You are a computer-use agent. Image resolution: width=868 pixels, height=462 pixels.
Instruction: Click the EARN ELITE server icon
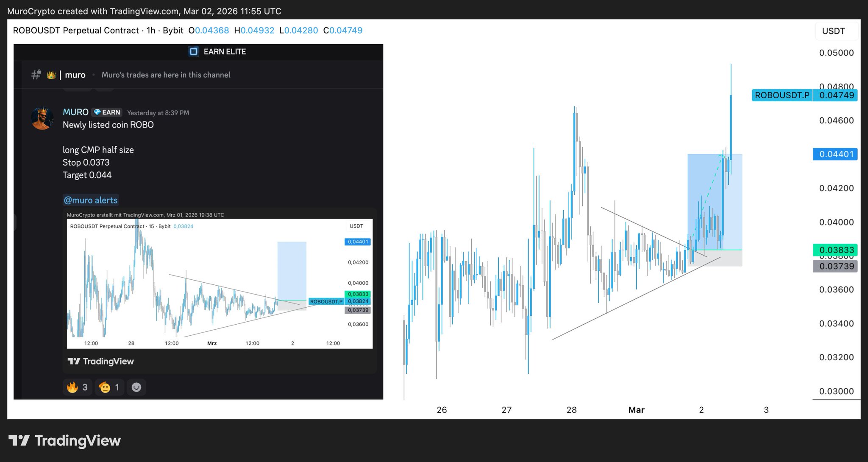pyautogui.click(x=193, y=52)
